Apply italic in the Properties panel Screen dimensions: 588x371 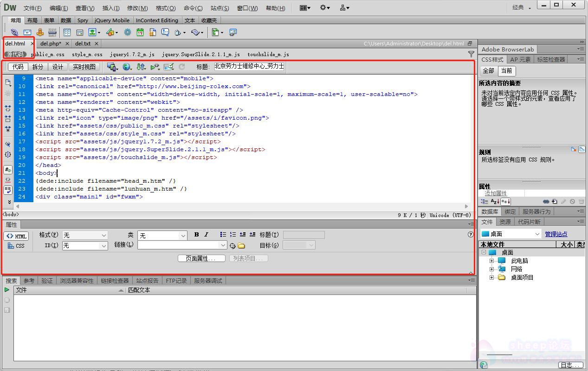click(207, 235)
